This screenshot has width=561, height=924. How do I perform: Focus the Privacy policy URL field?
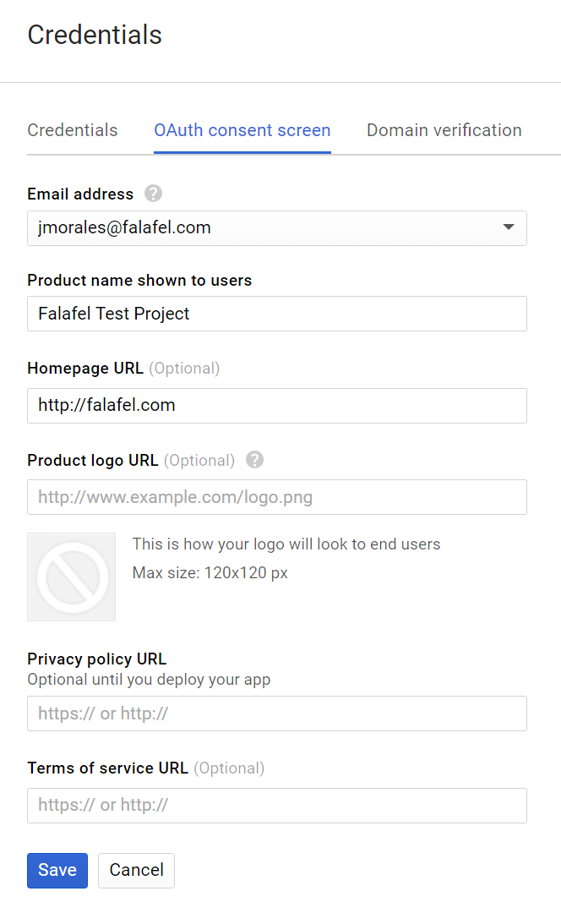pyautogui.click(x=276, y=714)
